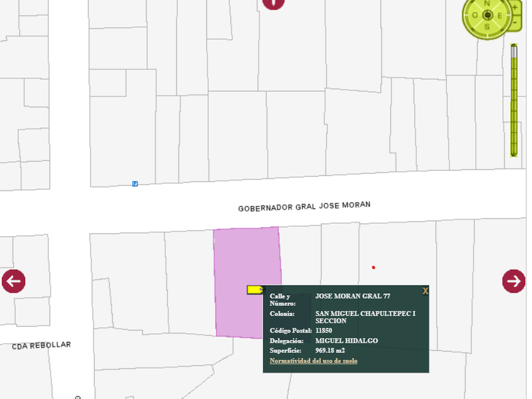Close the property info popup
Screen dimensions: 532x399
click(425, 291)
